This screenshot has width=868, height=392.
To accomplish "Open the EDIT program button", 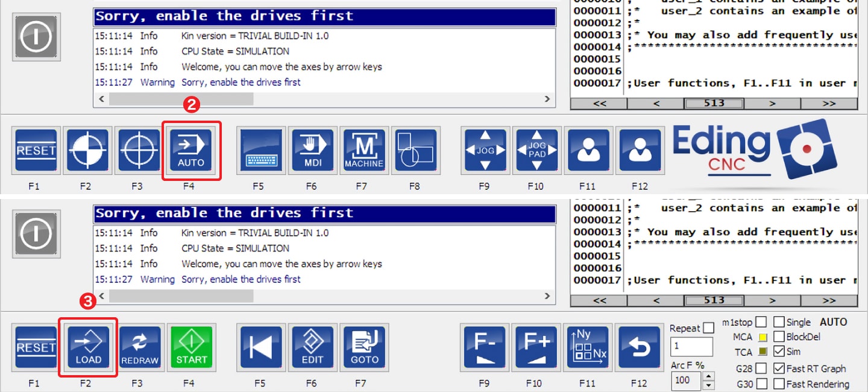I will (x=312, y=347).
